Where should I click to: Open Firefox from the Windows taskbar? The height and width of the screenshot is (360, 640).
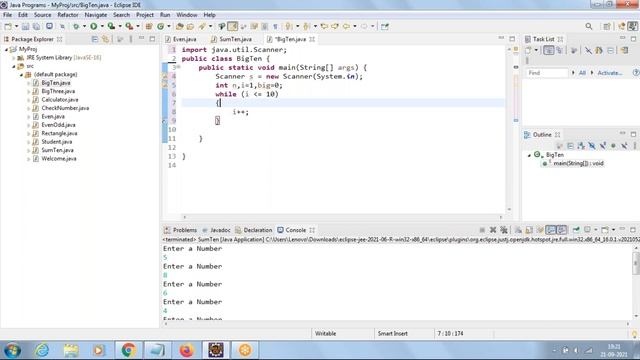tap(187, 350)
